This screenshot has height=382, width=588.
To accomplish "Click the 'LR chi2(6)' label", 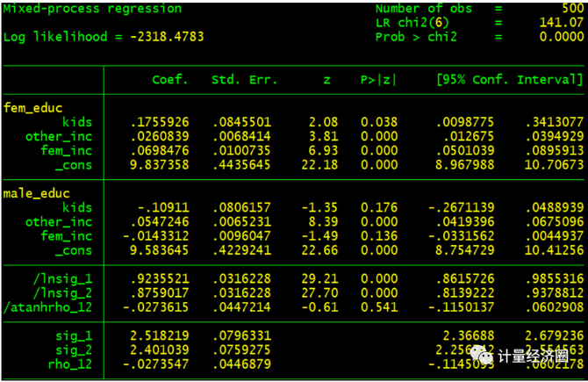I will coord(412,23).
